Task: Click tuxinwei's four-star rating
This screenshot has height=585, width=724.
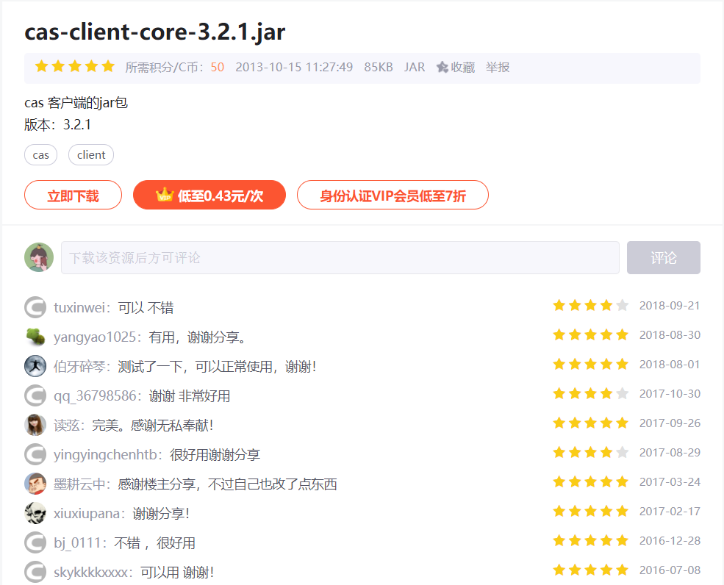Action: tap(591, 305)
